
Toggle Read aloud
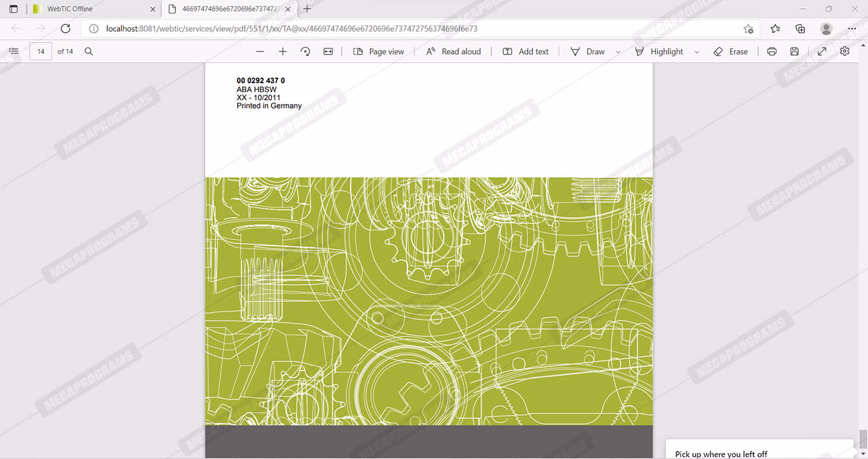453,51
